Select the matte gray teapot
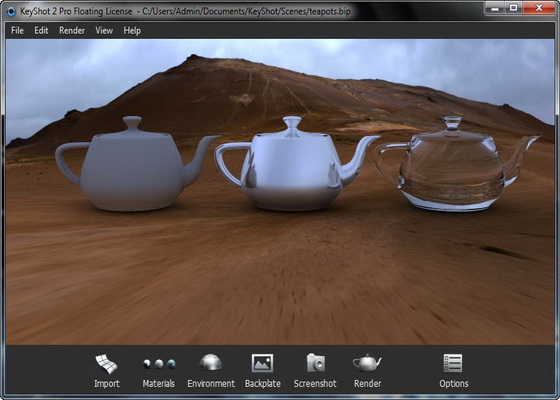 pyautogui.click(x=132, y=168)
